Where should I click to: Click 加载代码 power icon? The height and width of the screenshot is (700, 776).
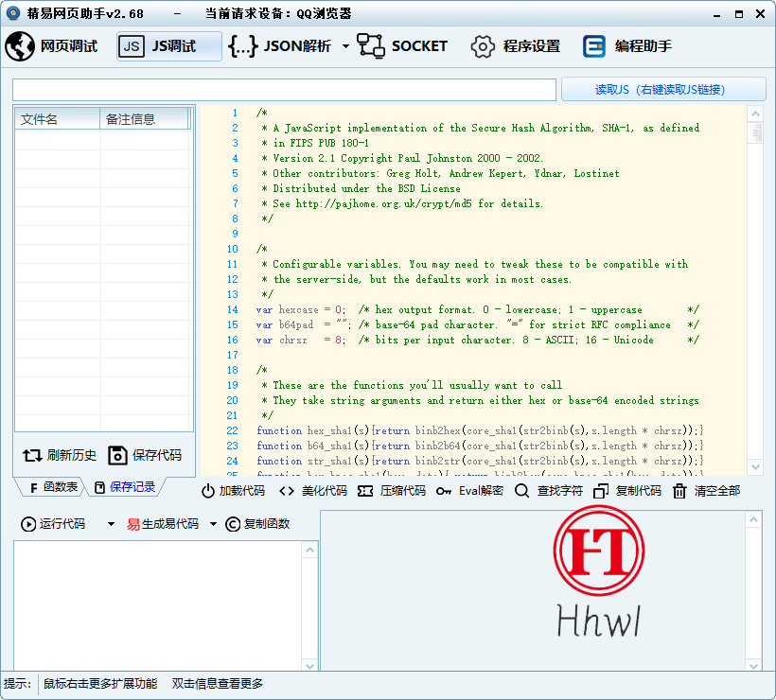pos(208,491)
